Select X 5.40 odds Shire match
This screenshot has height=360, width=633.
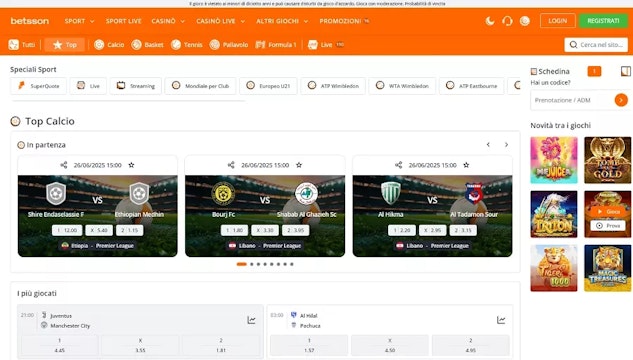(99, 230)
